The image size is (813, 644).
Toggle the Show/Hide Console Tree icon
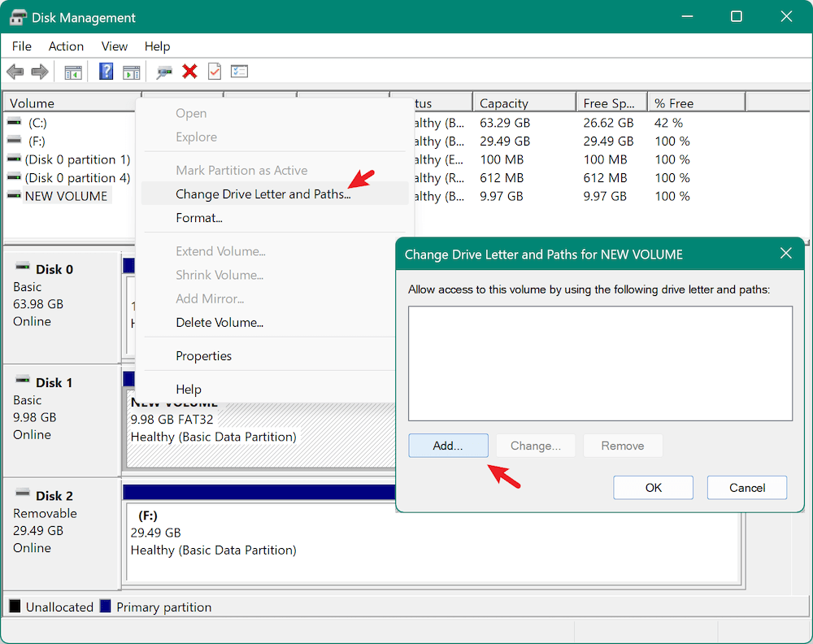72,72
